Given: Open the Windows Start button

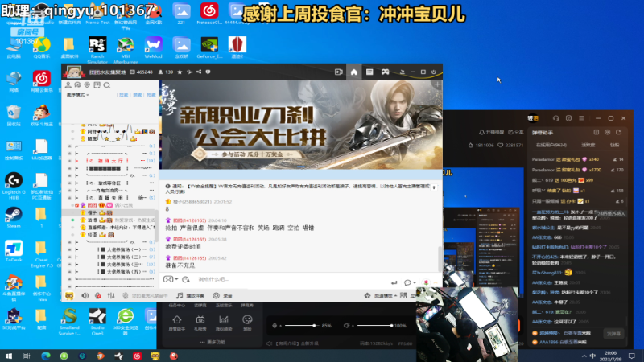Looking at the screenshot, I should [x=9, y=356].
